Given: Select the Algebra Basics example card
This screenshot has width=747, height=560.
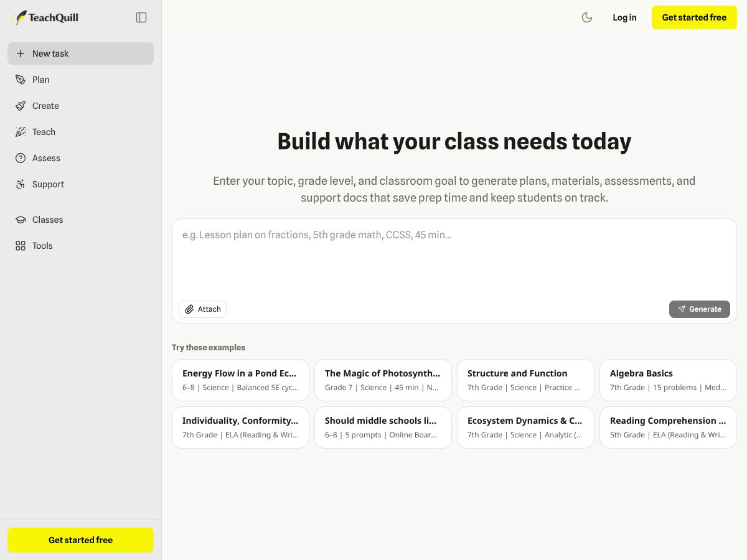Looking at the screenshot, I should (668, 380).
